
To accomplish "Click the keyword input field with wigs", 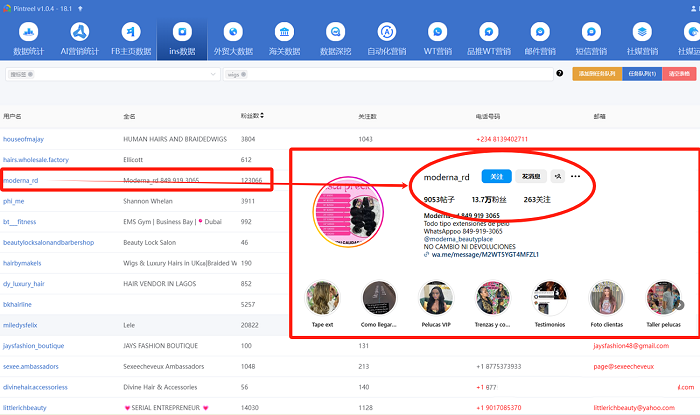I will click(x=388, y=75).
